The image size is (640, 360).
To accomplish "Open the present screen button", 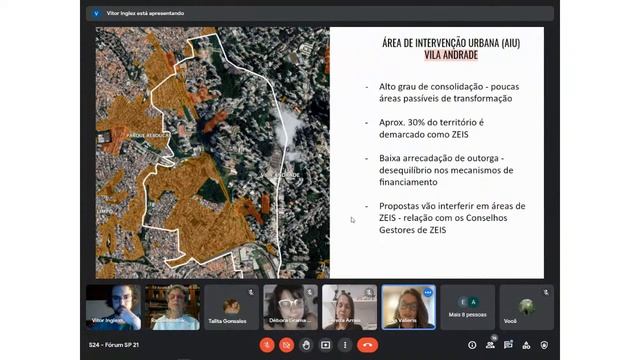I will pyautogui.click(x=326, y=345).
